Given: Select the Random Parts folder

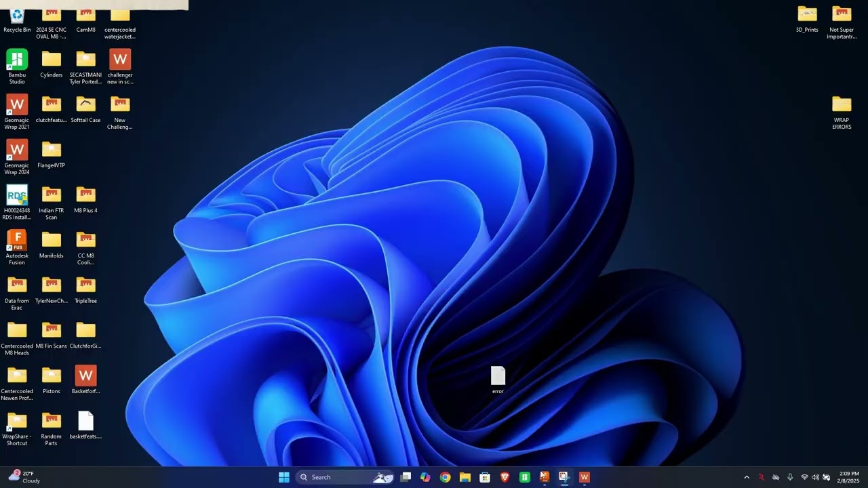Looking at the screenshot, I should point(52,429).
